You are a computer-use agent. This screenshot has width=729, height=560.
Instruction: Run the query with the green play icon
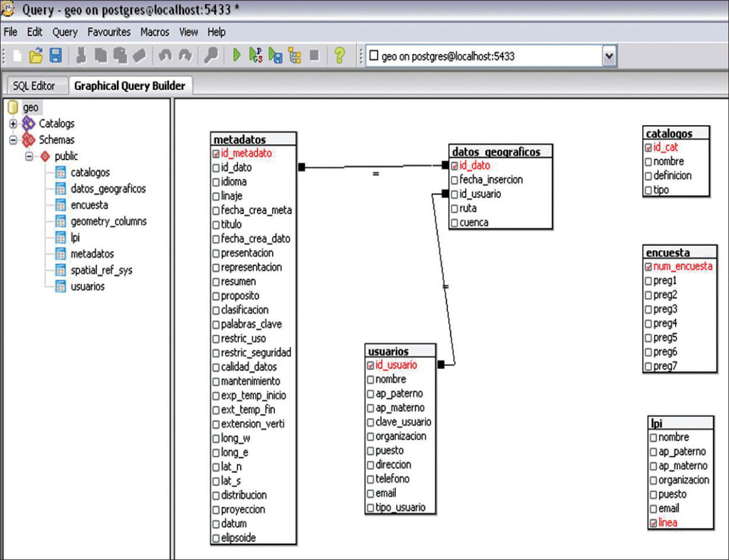(237, 55)
